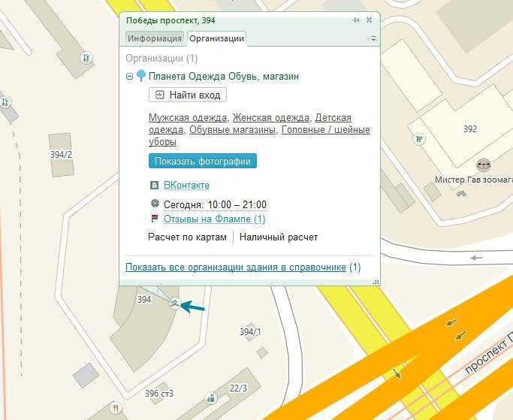Click the clothes hanger marker at building 394
The width and height of the screenshot is (513, 420).
[174, 304]
